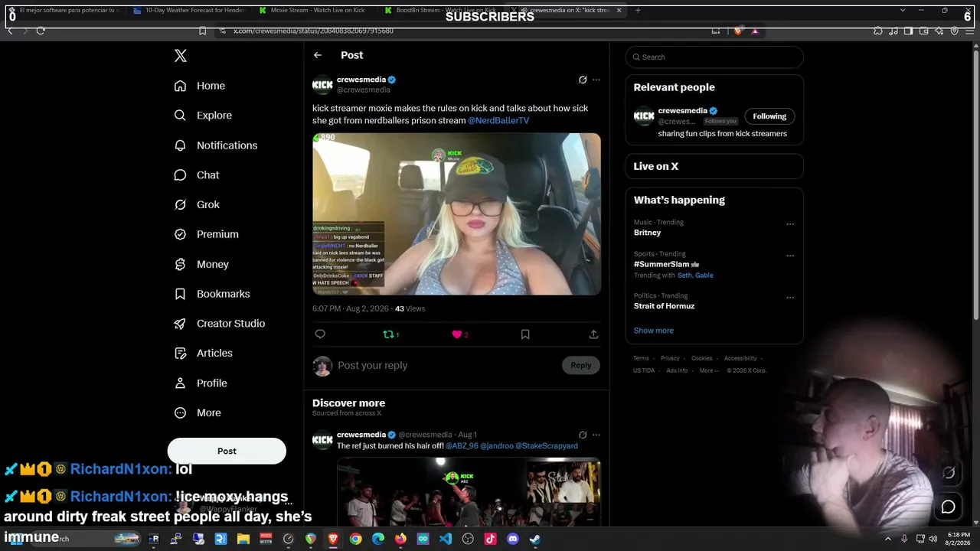
Task: Click the Brave Shields icon in address bar
Action: [x=737, y=31]
